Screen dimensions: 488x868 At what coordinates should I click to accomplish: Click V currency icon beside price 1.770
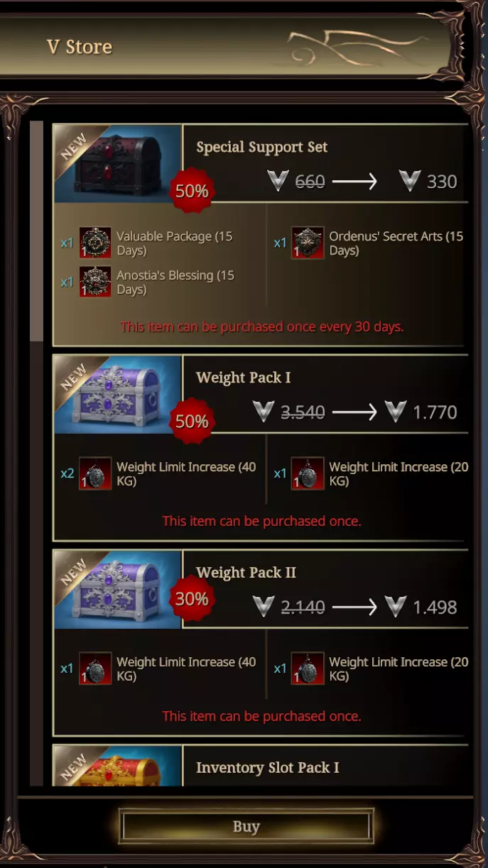(x=396, y=412)
